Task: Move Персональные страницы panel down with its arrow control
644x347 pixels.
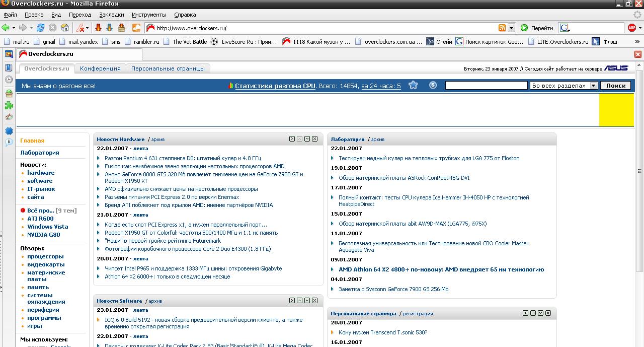Action: pyautogui.click(x=540, y=313)
